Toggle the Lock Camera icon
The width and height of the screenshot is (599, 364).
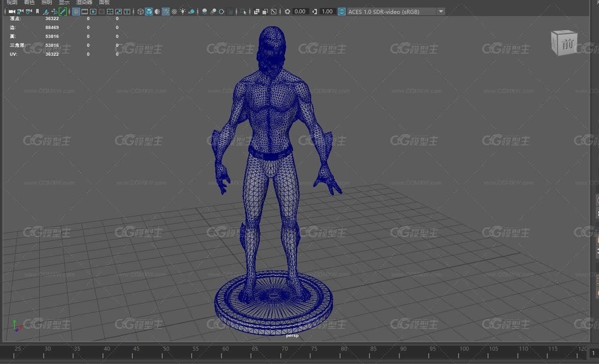[x=20, y=12]
